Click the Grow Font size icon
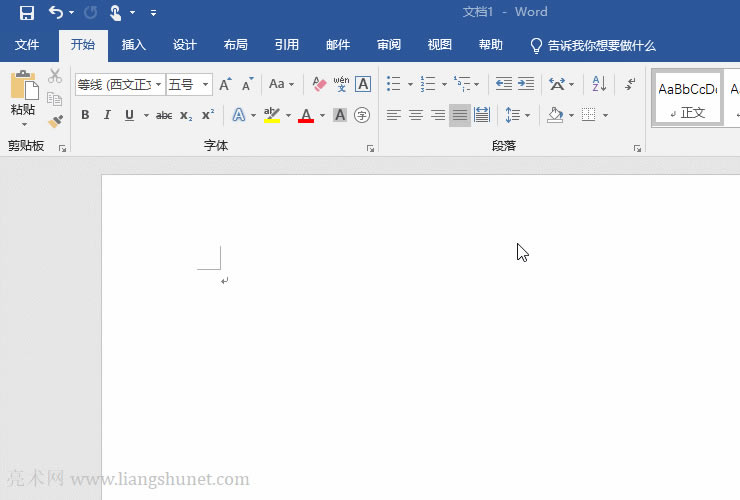This screenshot has width=740, height=500. (225, 84)
